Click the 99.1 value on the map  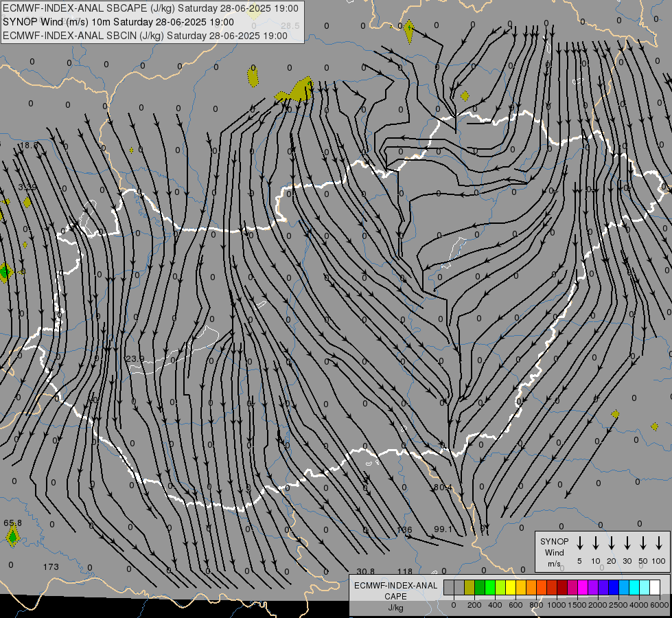click(x=443, y=529)
